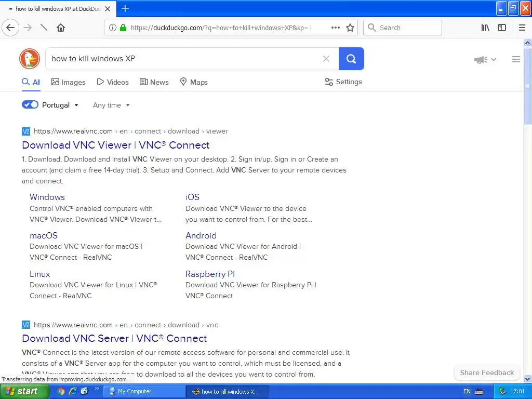The image size is (532, 399).
Task: Open the search Settings menu
Action: [x=343, y=82]
